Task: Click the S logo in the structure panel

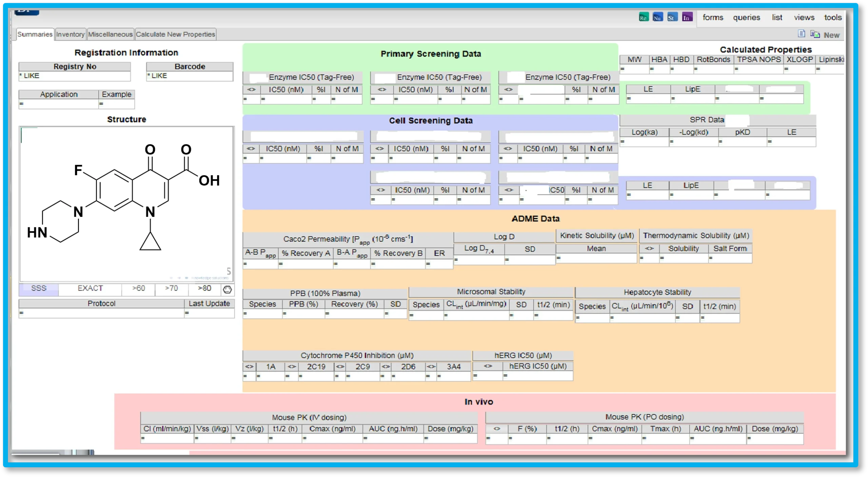Action: (x=229, y=271)
